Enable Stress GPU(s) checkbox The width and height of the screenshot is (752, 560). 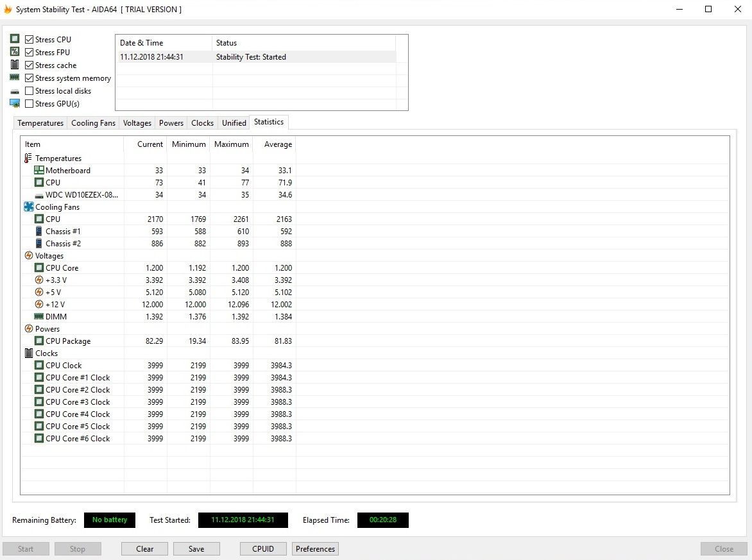[30, 103]
